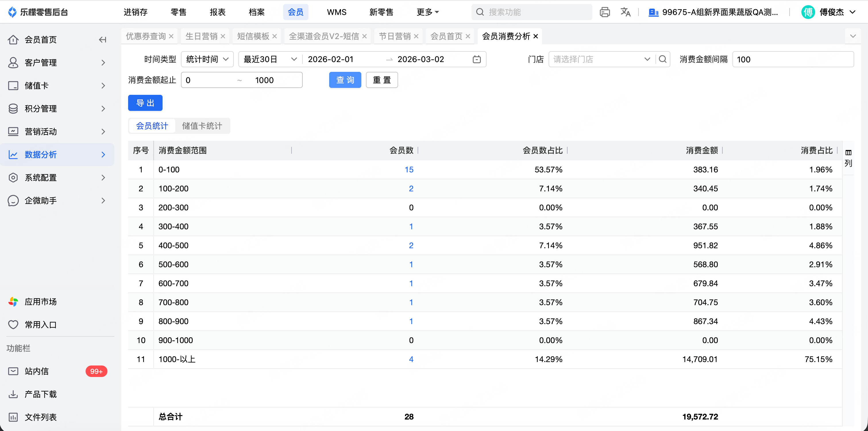Click the 查询 button
The height and width of the screenshot is (431, 868).
coord(345,80)
